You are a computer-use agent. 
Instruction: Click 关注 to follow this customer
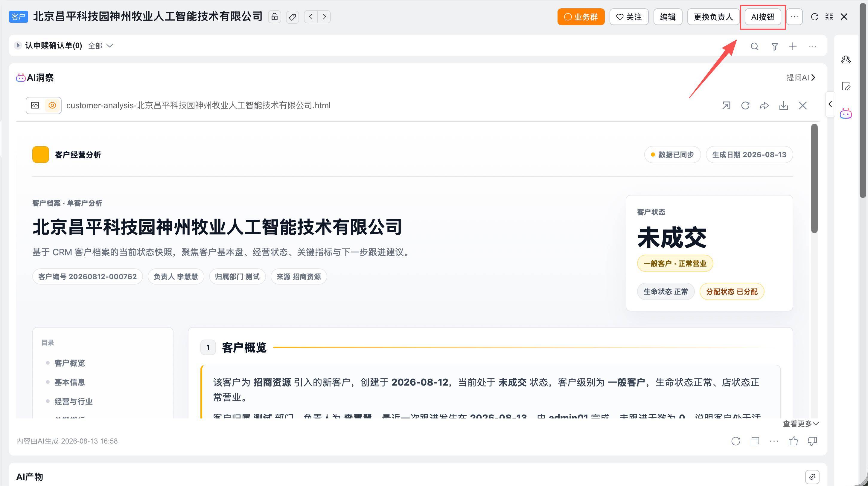(629, 17)
